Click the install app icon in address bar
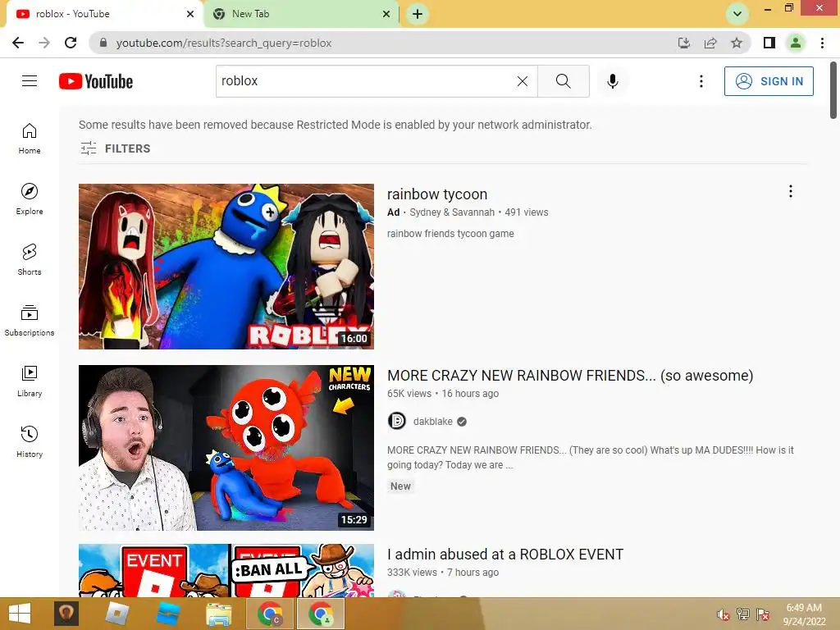 (684, 43)
